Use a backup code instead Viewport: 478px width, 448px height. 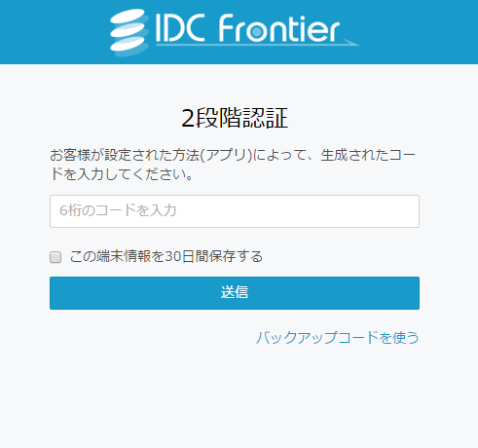coord(338,338)
